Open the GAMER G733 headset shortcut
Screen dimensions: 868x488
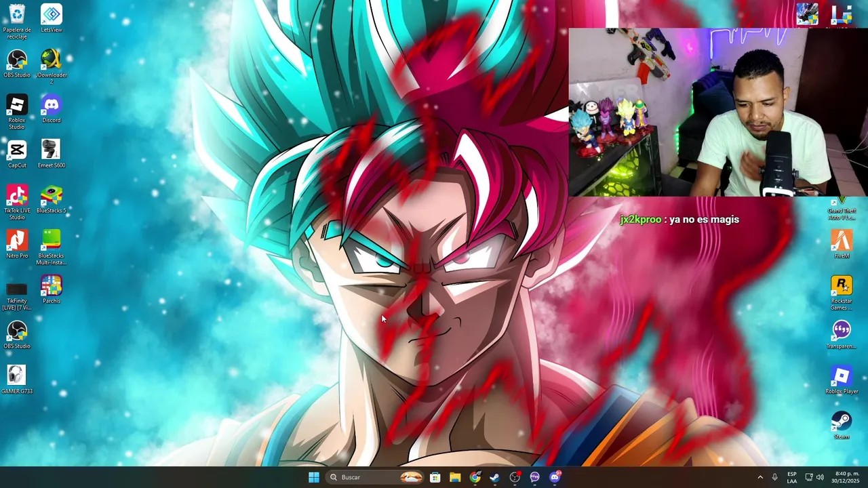(x=17, y=380)
